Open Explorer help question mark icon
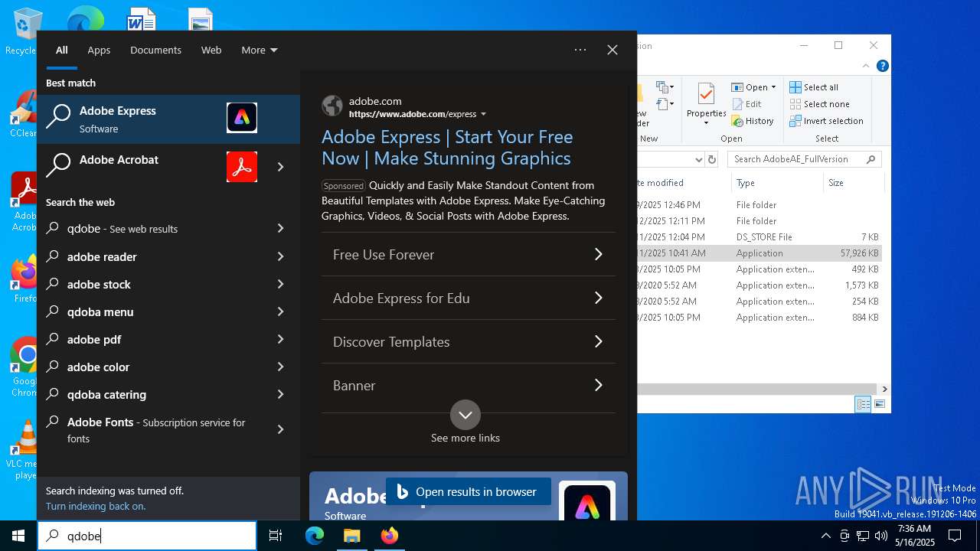 [883, 67]
